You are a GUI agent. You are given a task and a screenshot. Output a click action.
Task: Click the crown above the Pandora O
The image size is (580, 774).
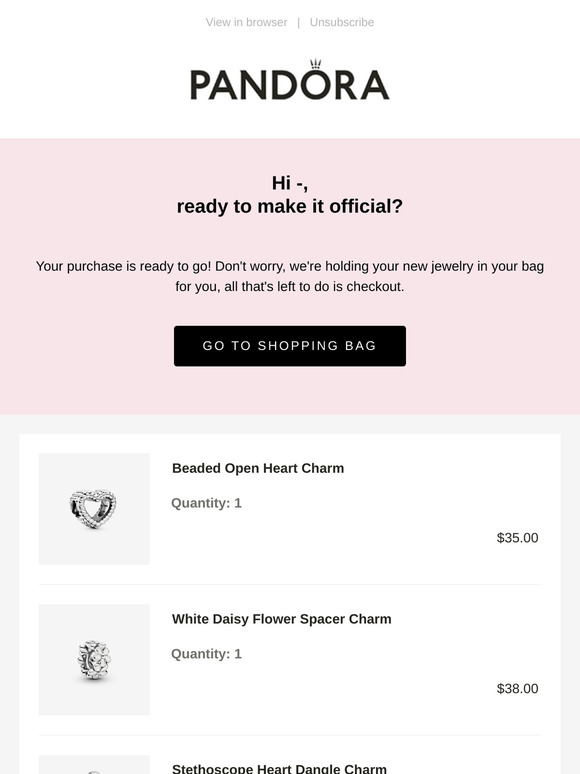(x=315, y=63)
